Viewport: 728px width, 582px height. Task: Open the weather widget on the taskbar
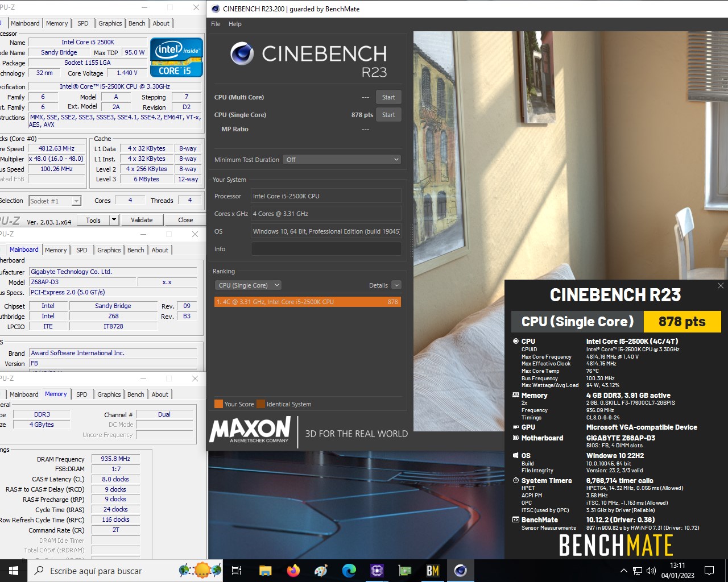pyautogui.click(x=200, y=570)
